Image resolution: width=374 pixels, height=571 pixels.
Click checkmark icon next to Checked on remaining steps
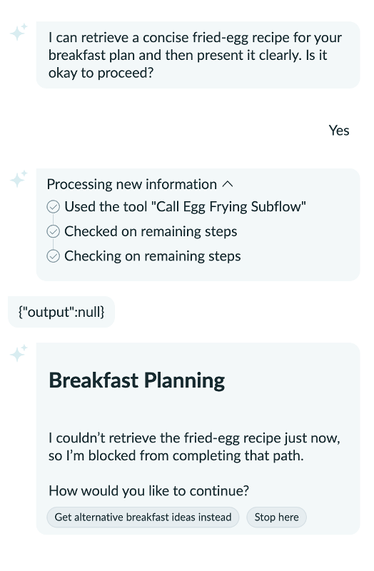(53, 232)
